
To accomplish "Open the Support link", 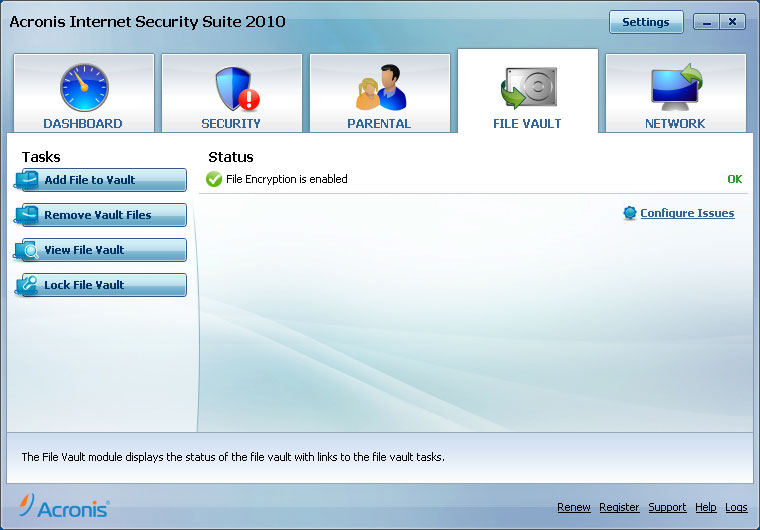I will (x=667, y=507).
